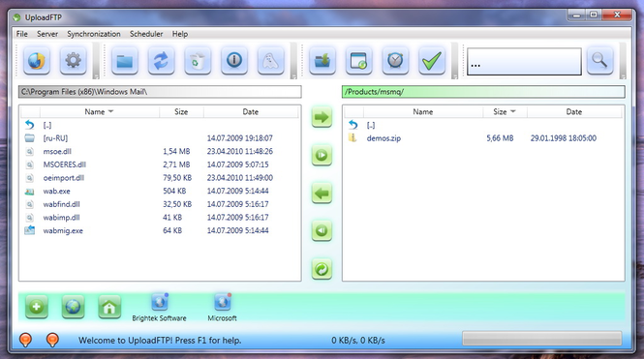
Task: Open info with the blue 'i' icon
Action: click(234, 61)
